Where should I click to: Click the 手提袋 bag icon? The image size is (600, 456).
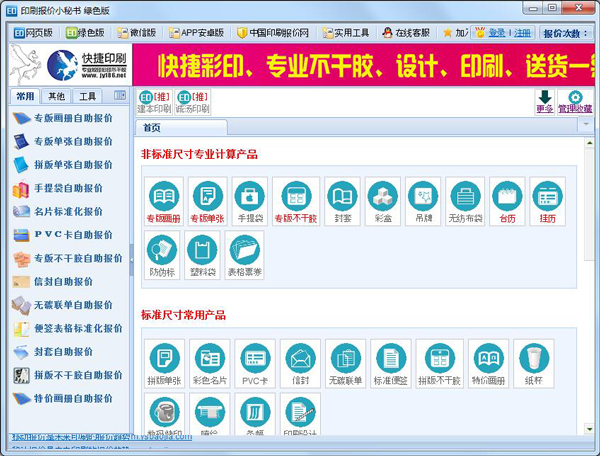[x=251, y=198]
